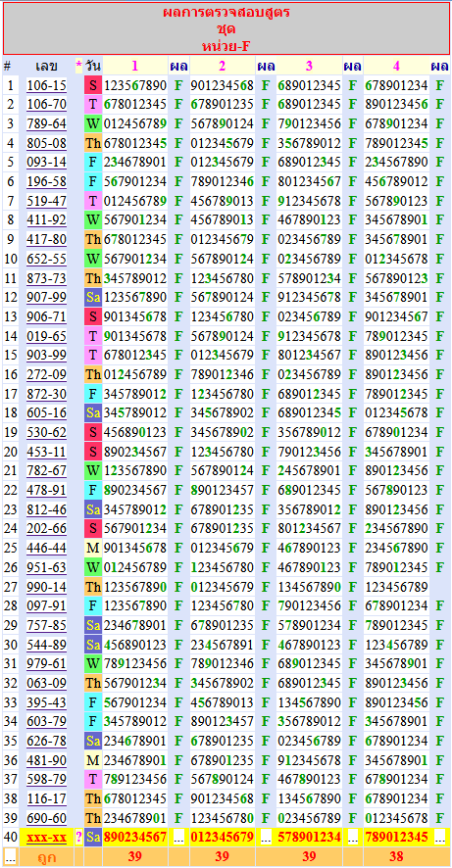Image resolution: width=452 pixels, height=868 pixels.
Task: Click the red S day cell in row 1
Action: pyautogui.click(x=93, y=85)
